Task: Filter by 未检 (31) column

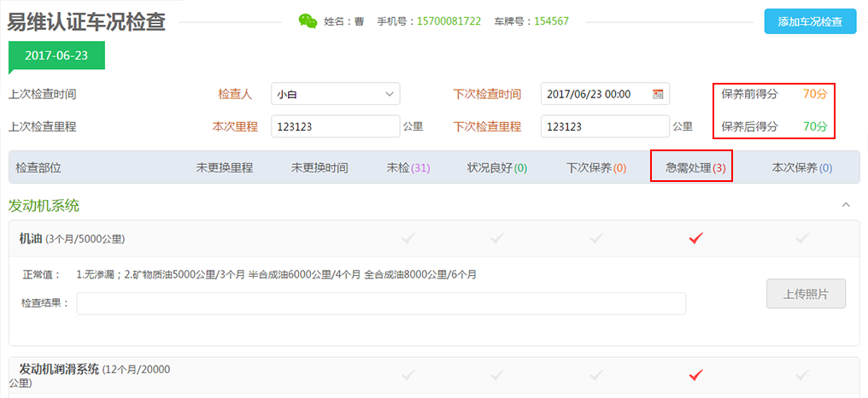Action: 408,168
